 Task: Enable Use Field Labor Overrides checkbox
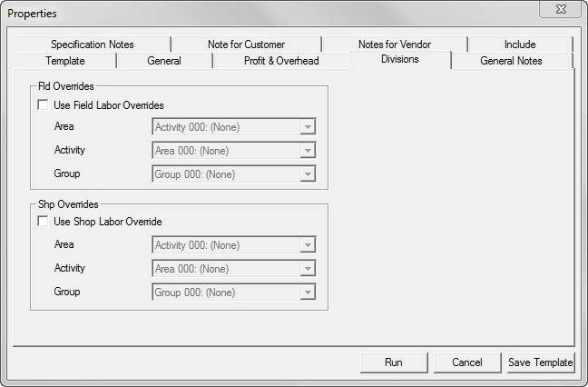click(x=44, y=105)
